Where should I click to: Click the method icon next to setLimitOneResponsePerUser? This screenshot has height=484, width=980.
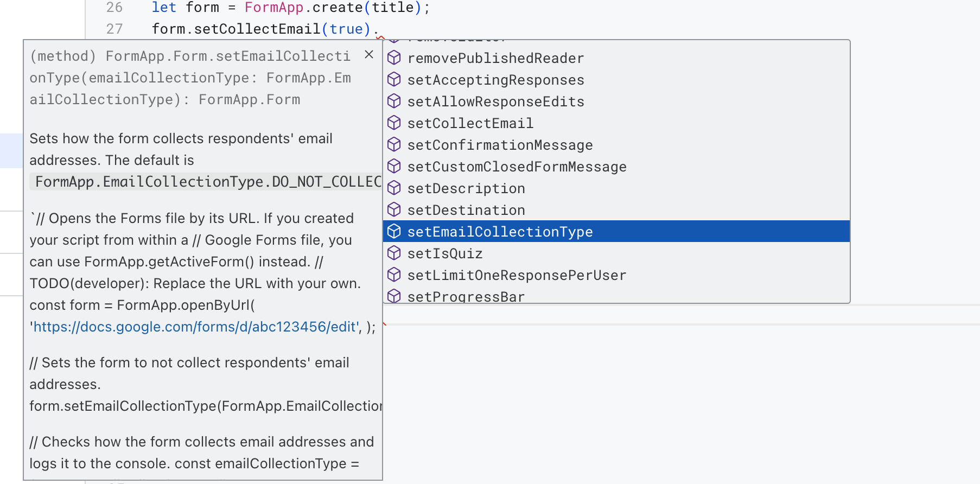(394, 275)
